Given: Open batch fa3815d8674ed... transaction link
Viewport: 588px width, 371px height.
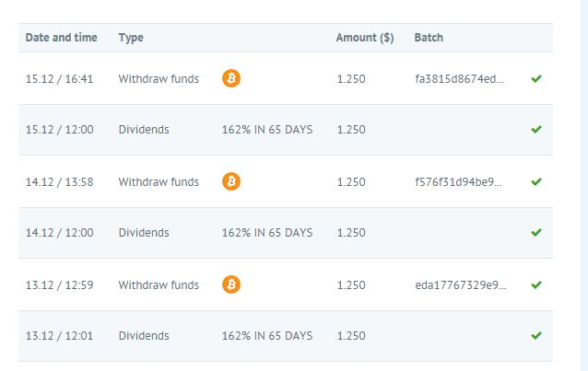Looking at the screenshot, I should (x=460, y=79).
